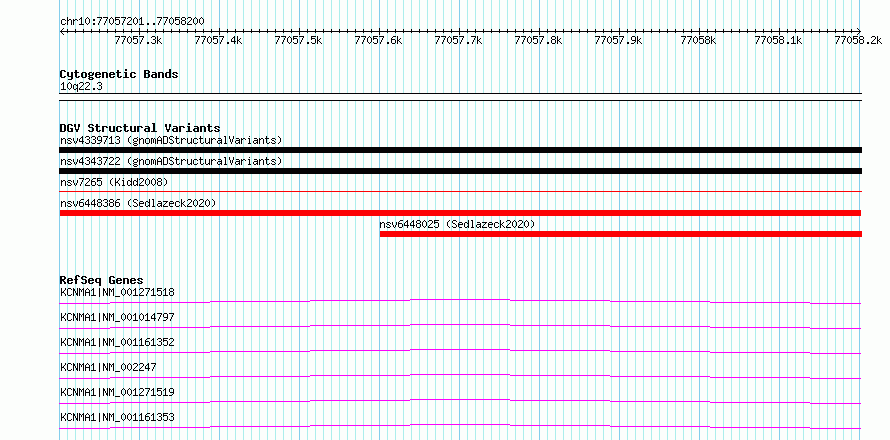The image size is (890, 440).
Task: Click the magenta line of NM_001014797
Action: pos(461,326)
